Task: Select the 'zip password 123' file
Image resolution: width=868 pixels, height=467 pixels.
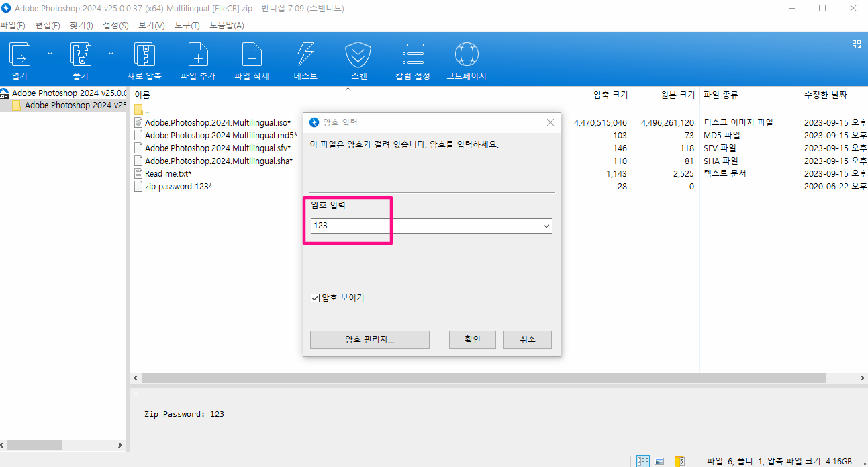Action: (179, 186)
